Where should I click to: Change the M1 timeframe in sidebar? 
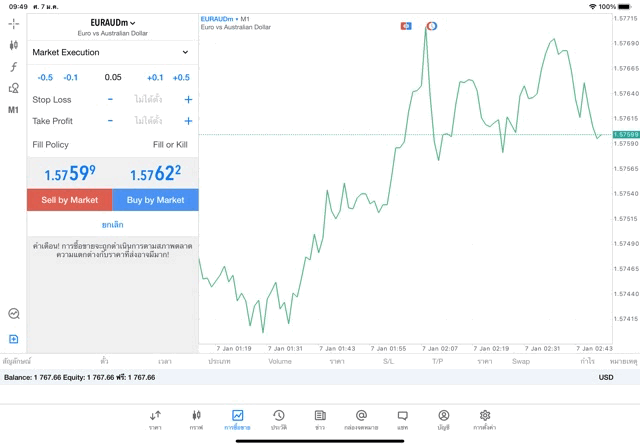click(13, 110)
